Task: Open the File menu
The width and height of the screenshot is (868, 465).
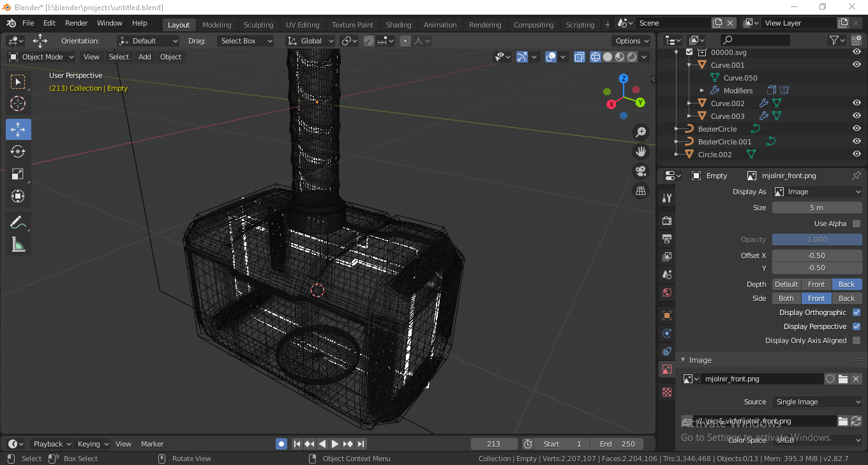Action: (x=28, y=23)
